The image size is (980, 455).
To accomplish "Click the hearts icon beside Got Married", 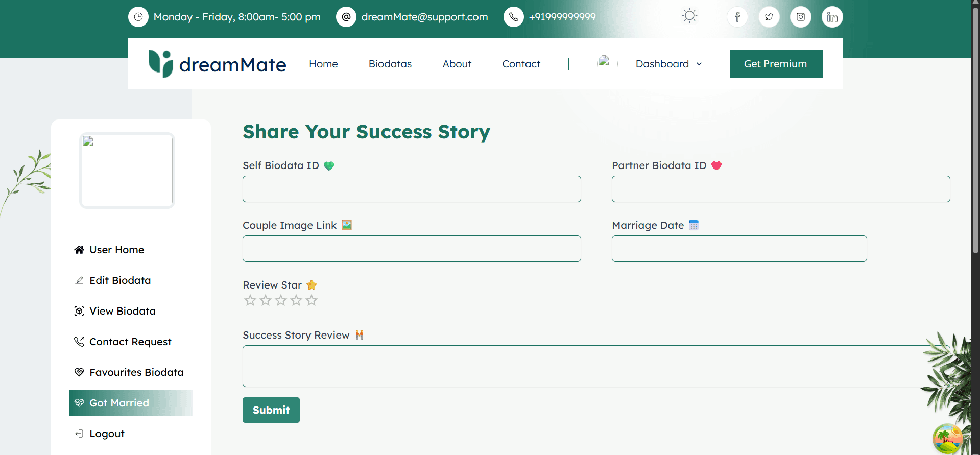I will [x=79, y=403].
